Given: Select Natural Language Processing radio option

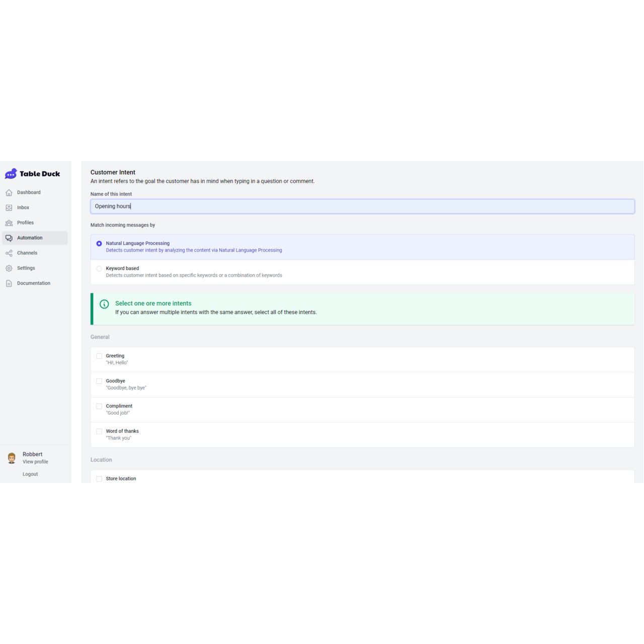Looking at the screenshot, I should pyautogui.click(x=99, y=244).
